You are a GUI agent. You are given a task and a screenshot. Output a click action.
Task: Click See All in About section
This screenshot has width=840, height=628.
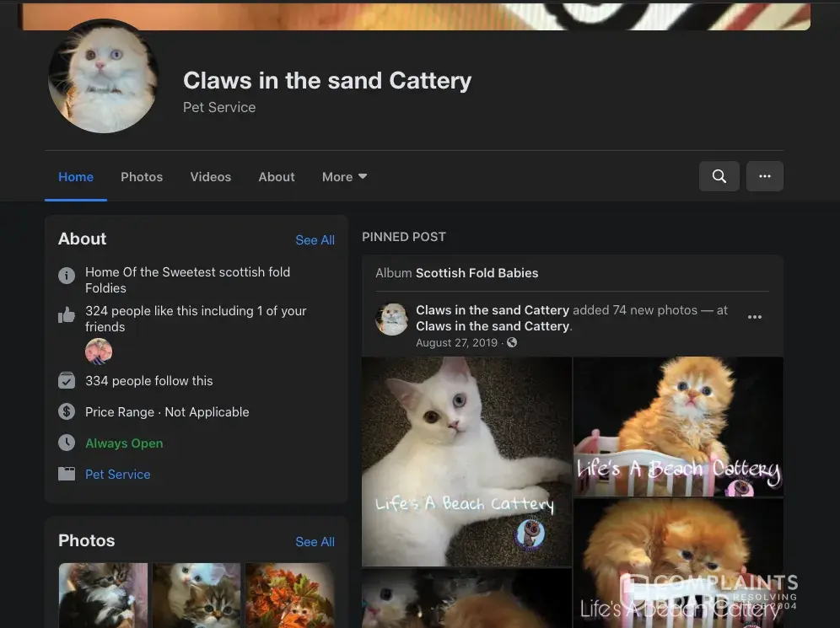(x=315, y=240)
